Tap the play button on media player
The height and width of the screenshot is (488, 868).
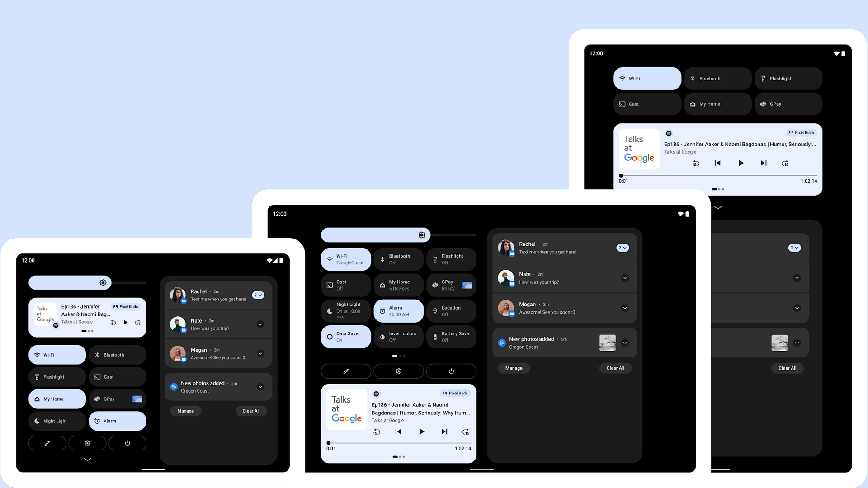421,431
